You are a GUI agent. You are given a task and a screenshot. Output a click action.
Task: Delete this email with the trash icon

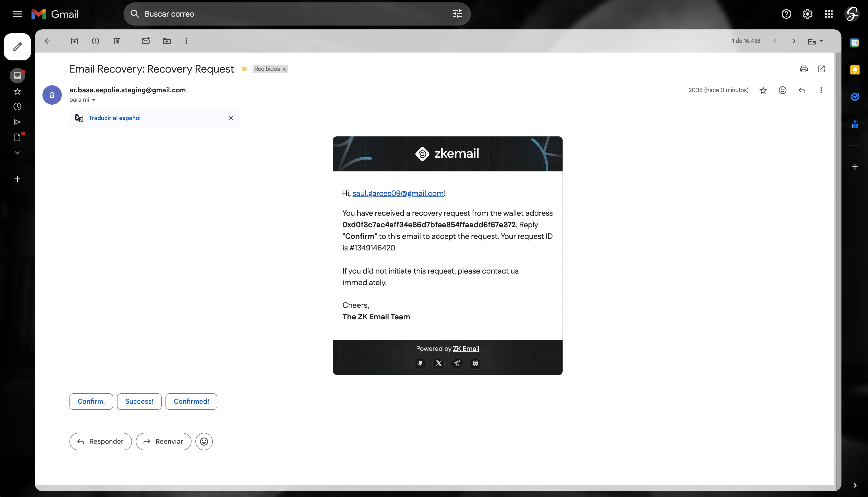(x=117, y=41)
